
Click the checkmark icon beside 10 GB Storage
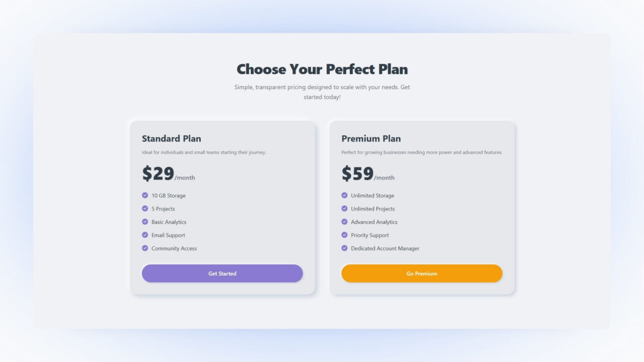[144, 195]
